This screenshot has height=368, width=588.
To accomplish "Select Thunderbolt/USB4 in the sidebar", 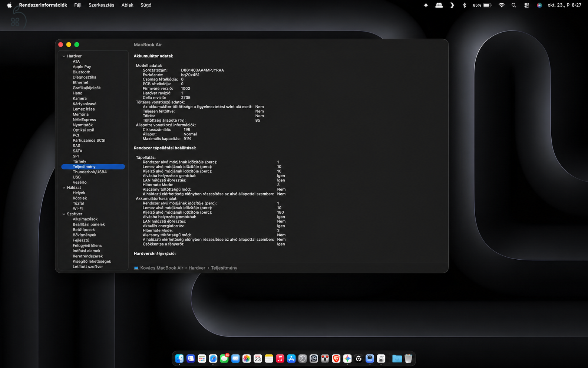I will pos(90,172).
